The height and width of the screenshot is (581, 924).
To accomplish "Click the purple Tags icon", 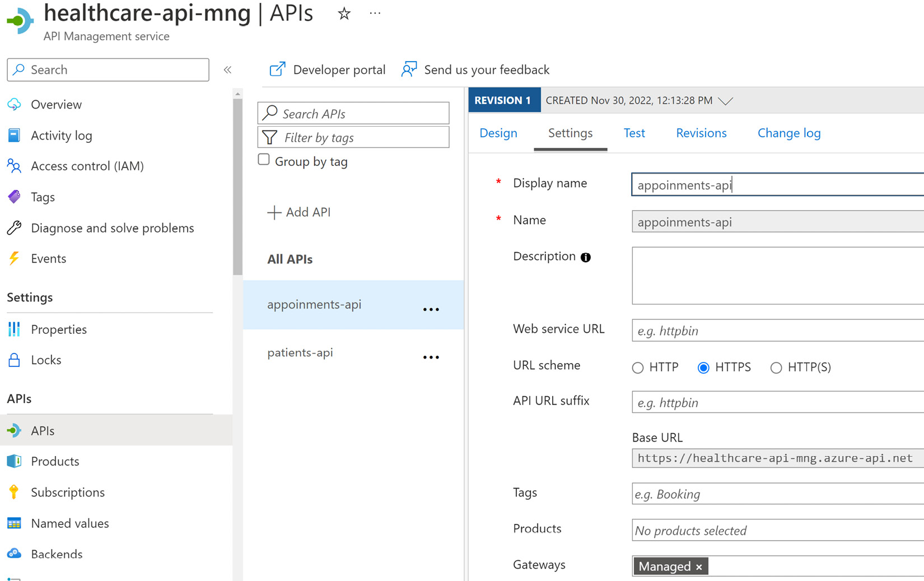I will (x=15, y=197).
